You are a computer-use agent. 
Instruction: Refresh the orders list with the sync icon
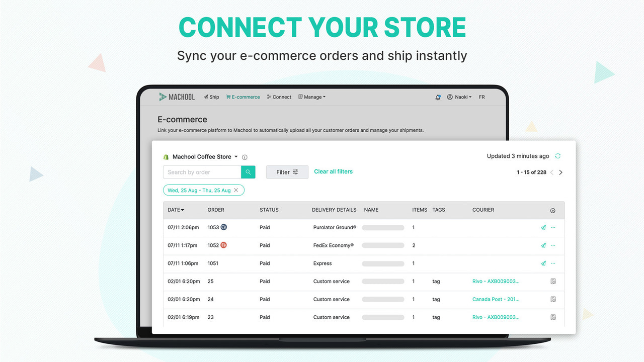coord(557,156)
